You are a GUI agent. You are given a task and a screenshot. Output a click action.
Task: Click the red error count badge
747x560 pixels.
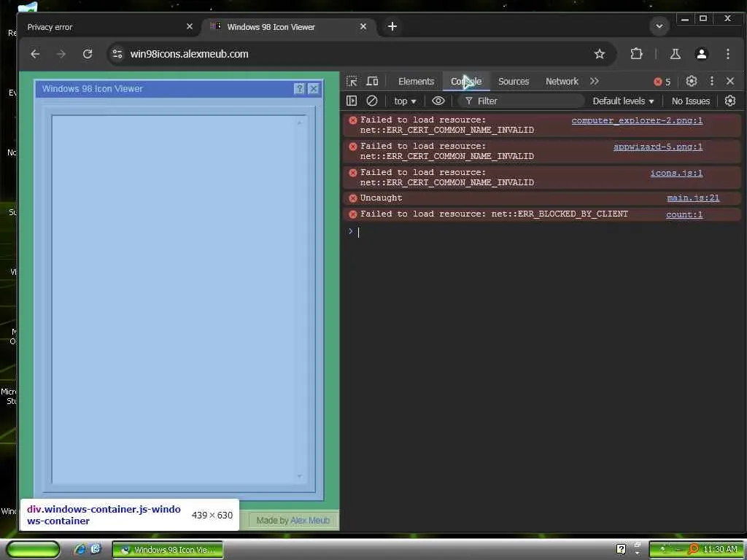[x=662, y=82]
